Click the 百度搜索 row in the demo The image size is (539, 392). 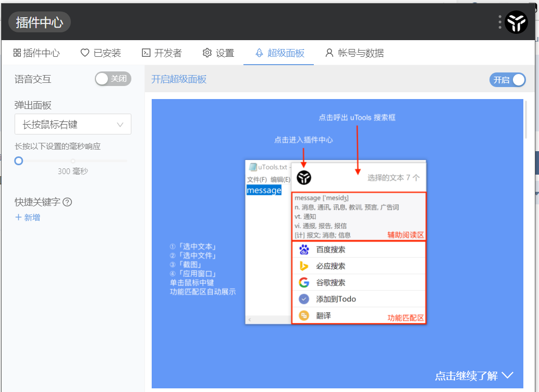359,250
